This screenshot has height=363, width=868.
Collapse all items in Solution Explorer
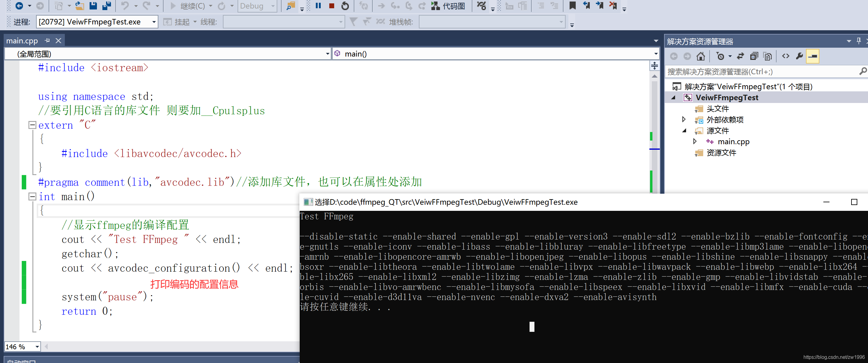[754, 56]
